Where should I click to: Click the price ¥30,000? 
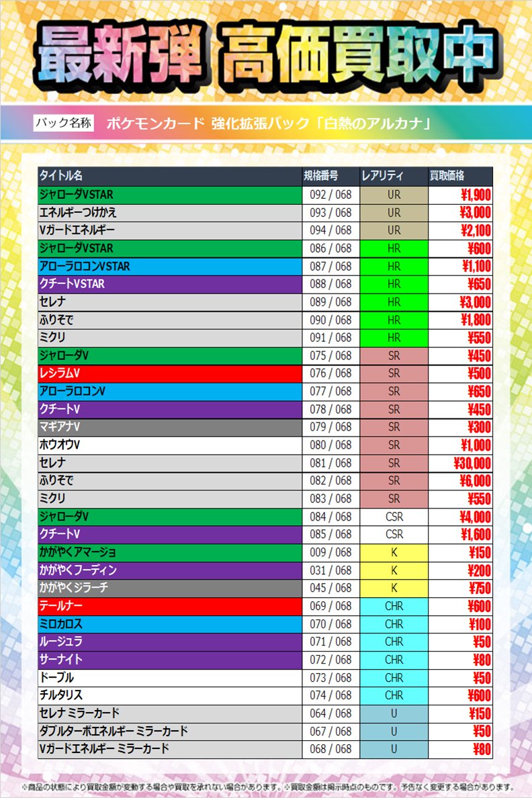point(472,463)
